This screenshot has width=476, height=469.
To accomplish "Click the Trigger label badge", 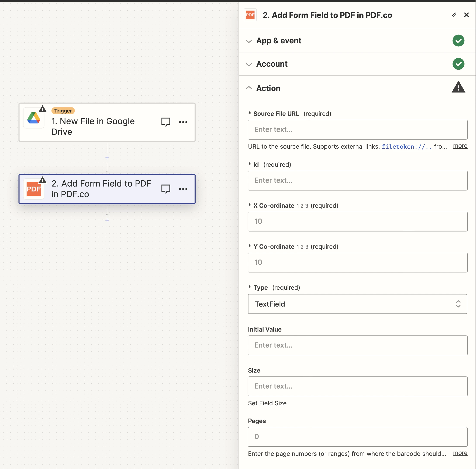I will pyautogui.click(x=63, y=111).
